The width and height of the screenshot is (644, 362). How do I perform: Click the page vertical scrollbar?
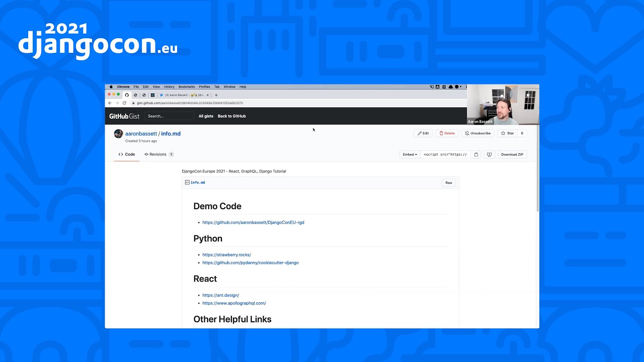pos(538,168)
